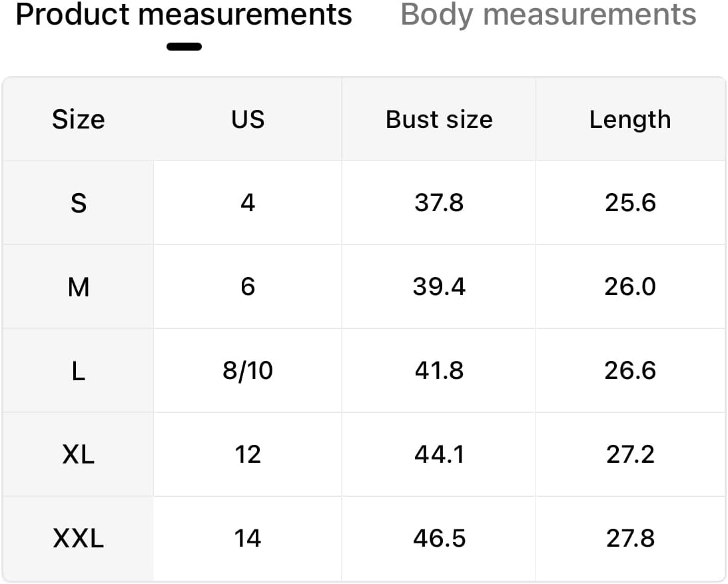728x584 pixels.
Task: Click the 25.6 length value
Action: (630, 203)
